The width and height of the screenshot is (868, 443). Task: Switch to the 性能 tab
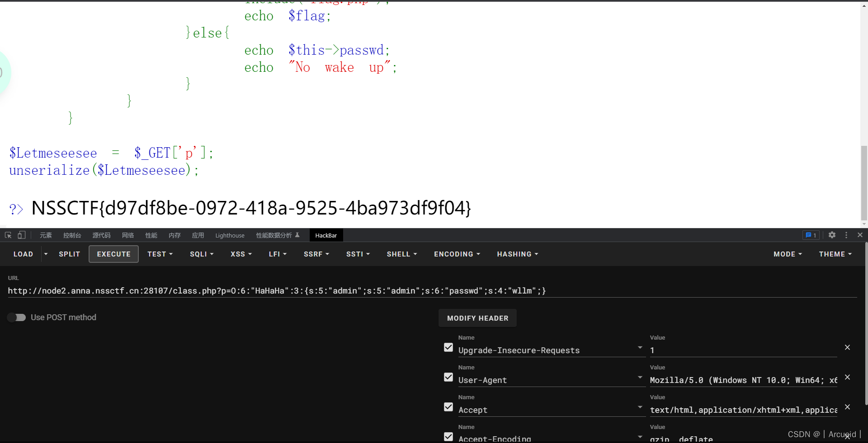click(151, 235)
